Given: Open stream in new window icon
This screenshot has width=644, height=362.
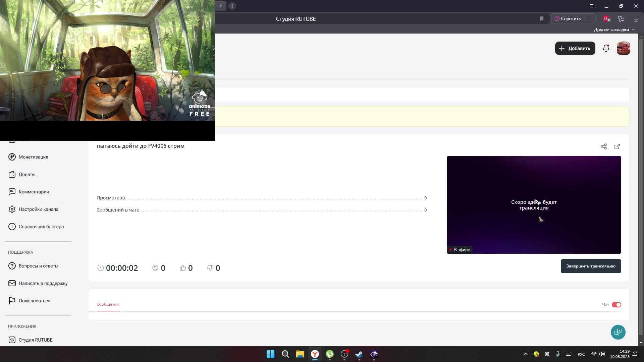Looking at the screenshot, I should coord(617,146).
